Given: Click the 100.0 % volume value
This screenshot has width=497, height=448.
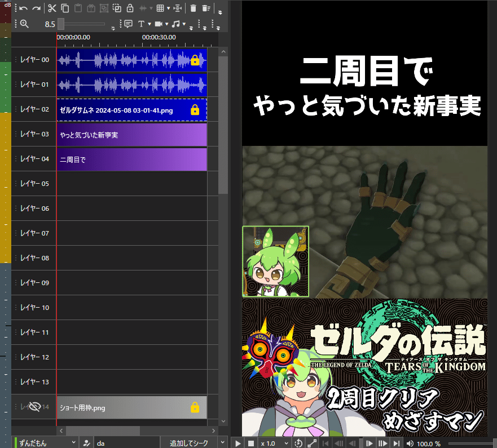Looking at the screenshot, I should click(x=429, y=444).
